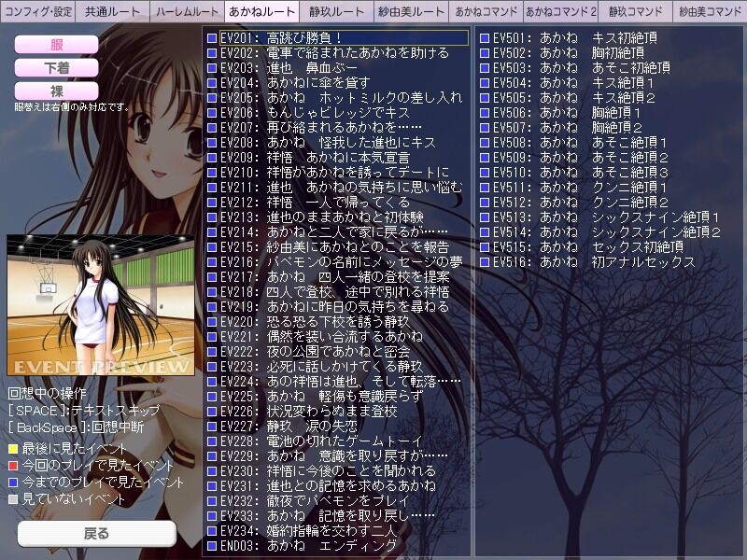Select event EV203: 進也 鼻血ぶー

pyautogui.click(x=289, y=68)
